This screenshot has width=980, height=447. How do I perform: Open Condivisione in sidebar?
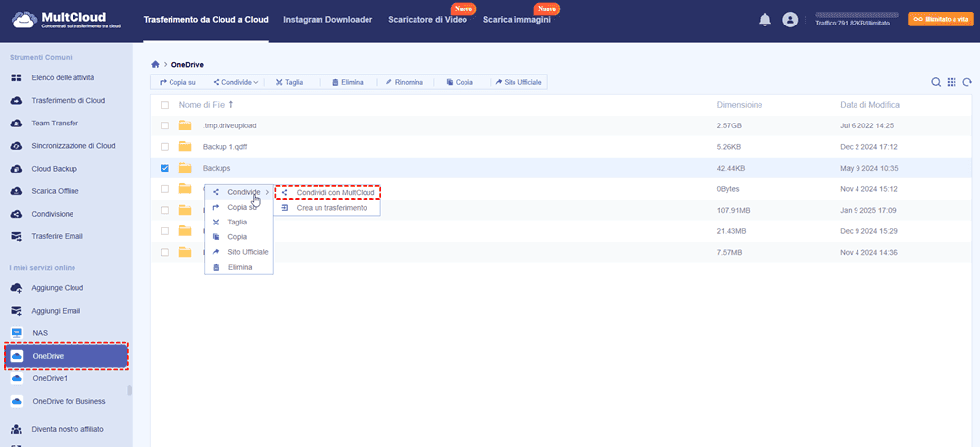coord(53,214)
